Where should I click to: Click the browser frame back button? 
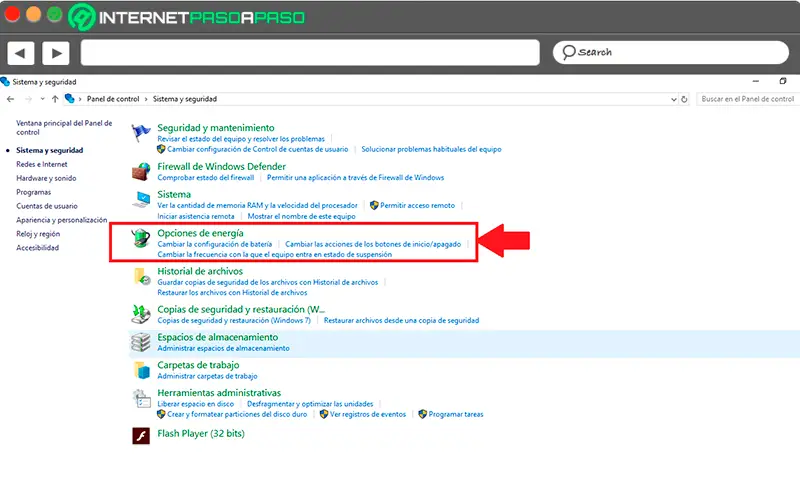[20, 53]
